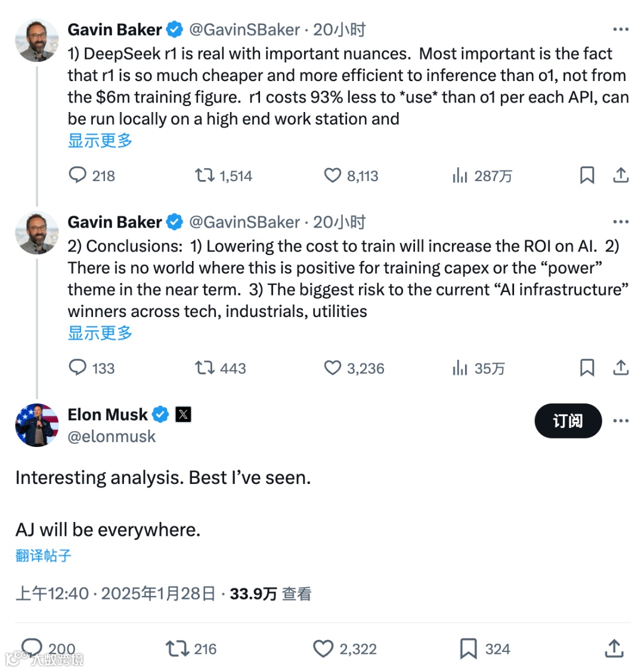
Task: Open more options on the Conclusions post
Action: coord(621,222)
